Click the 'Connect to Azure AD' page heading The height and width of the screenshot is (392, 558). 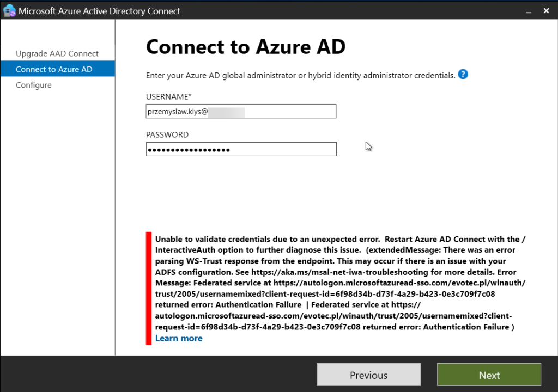pos(245,47)
